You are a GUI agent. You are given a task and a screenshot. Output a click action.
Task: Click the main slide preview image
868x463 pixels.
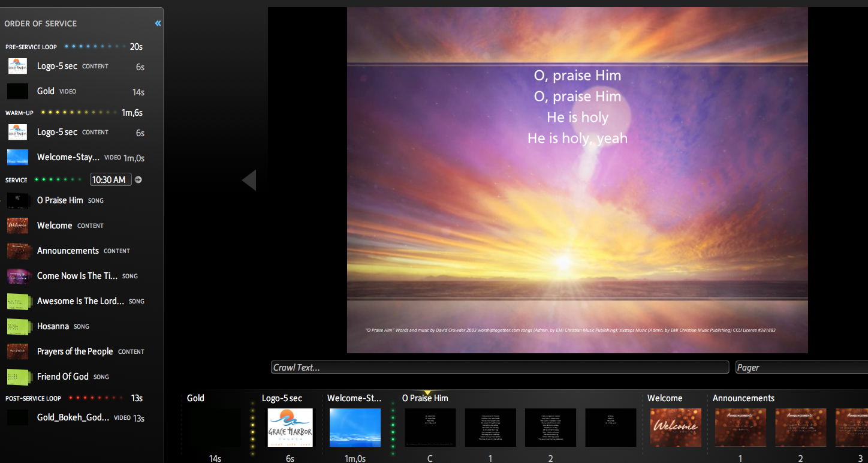(577, 180)
